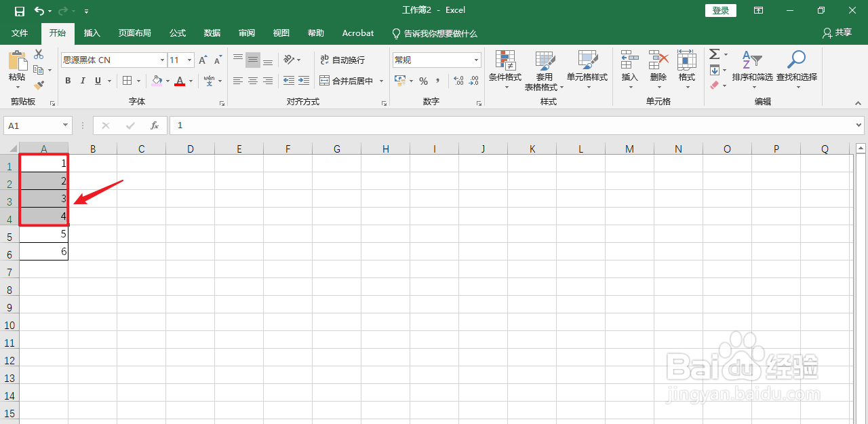The height and width of the screenshot is (424, 868).
Task: Toggle 自动换行 wrap text
Action: pos(342,60)
